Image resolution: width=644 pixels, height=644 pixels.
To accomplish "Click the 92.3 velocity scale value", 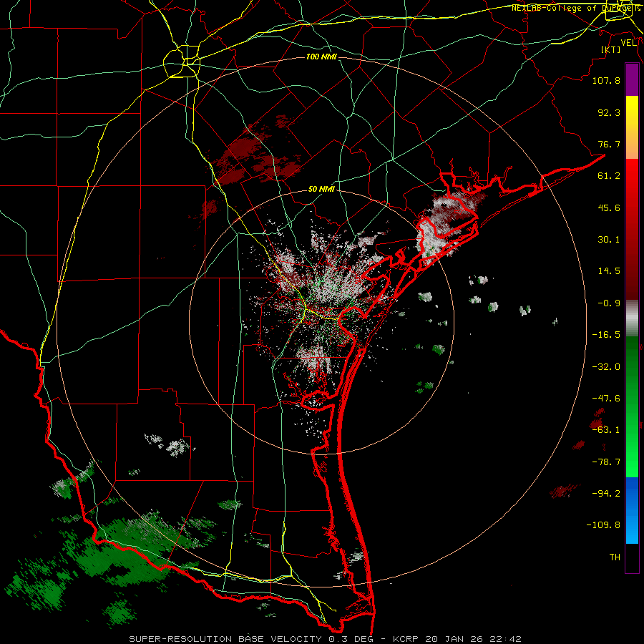I will click(x=609, y=112).
